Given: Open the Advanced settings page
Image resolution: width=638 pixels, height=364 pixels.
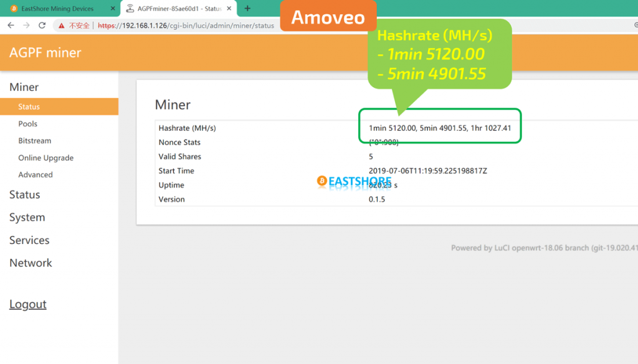Looking at the screenshot, I should tap(35, 175).
